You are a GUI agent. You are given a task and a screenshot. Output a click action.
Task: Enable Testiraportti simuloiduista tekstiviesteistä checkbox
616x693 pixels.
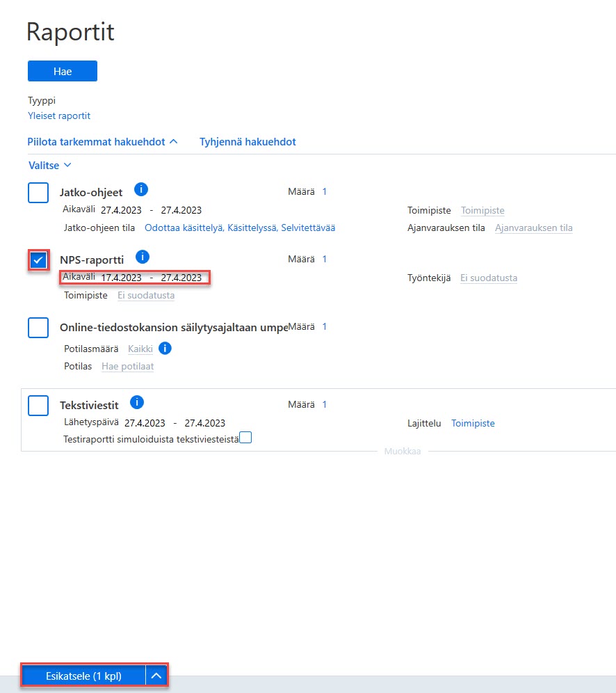pos(245,438)
